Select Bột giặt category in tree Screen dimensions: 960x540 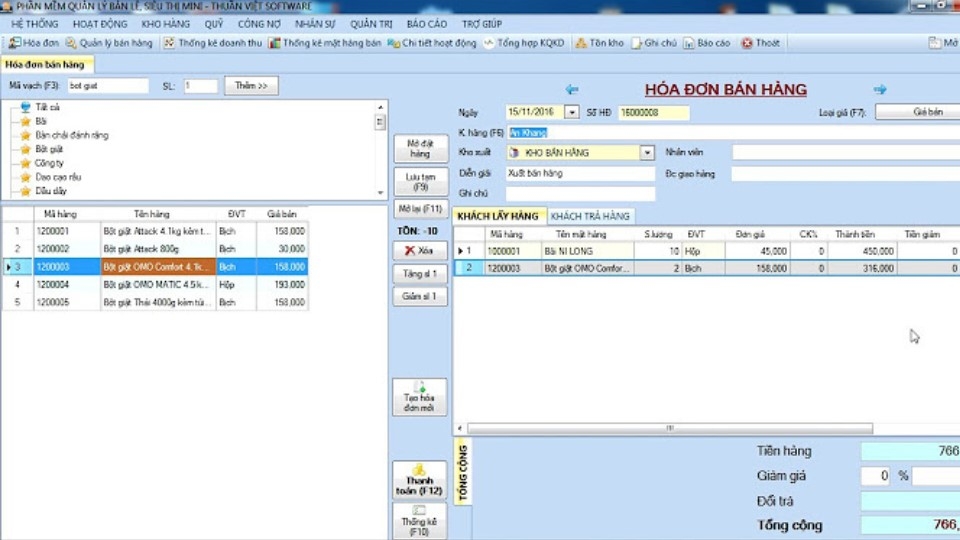49,149
